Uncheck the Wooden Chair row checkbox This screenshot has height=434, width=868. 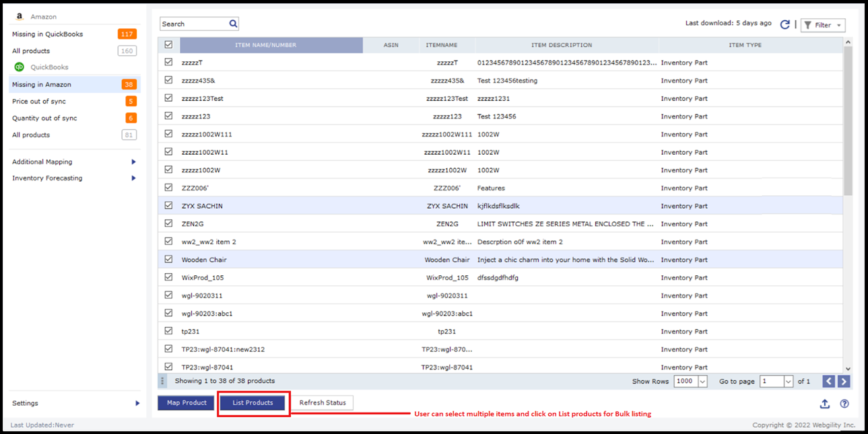pos(168,259)
